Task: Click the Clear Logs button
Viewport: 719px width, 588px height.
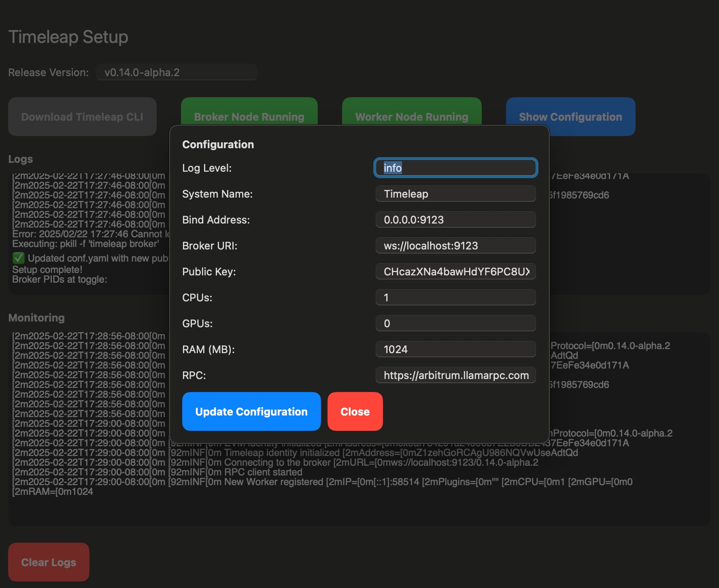Action: coord(49,562)
